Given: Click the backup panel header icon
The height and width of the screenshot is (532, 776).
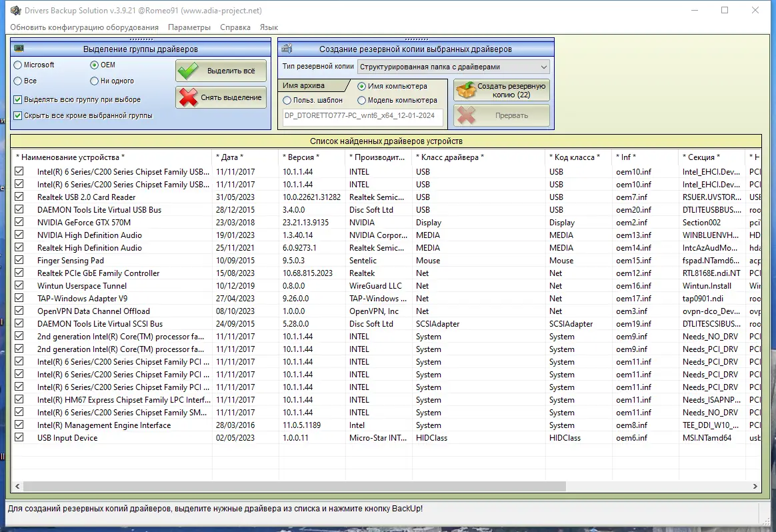Looking at the screenshot, I should tap(287, 49).
